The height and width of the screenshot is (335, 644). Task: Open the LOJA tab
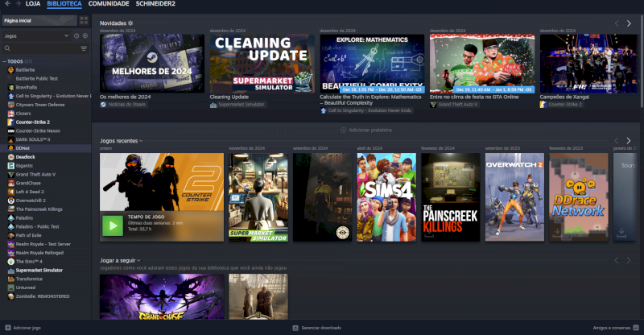tap(33, 4)
